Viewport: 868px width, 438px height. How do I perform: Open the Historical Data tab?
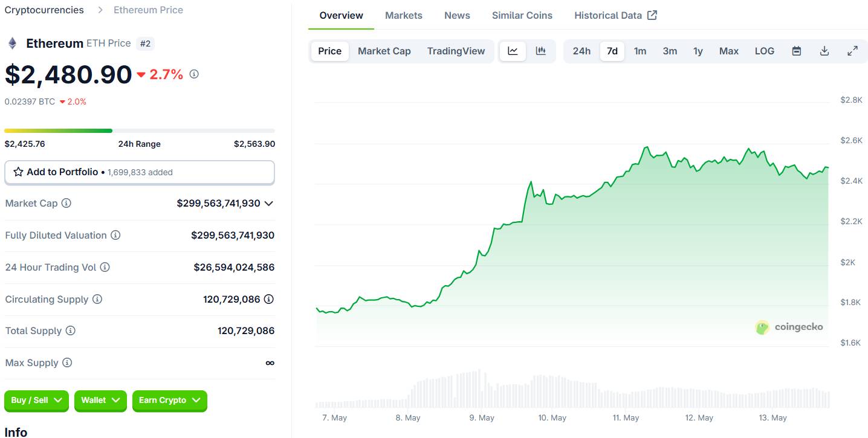click(615, 15)
